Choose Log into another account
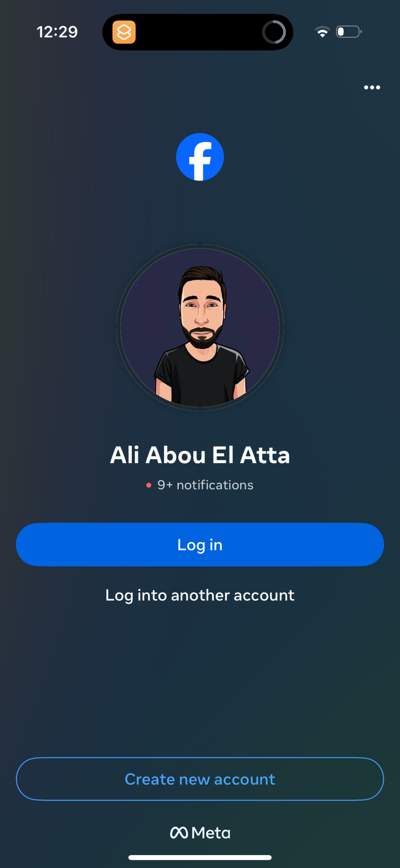 tap(200, 595)
